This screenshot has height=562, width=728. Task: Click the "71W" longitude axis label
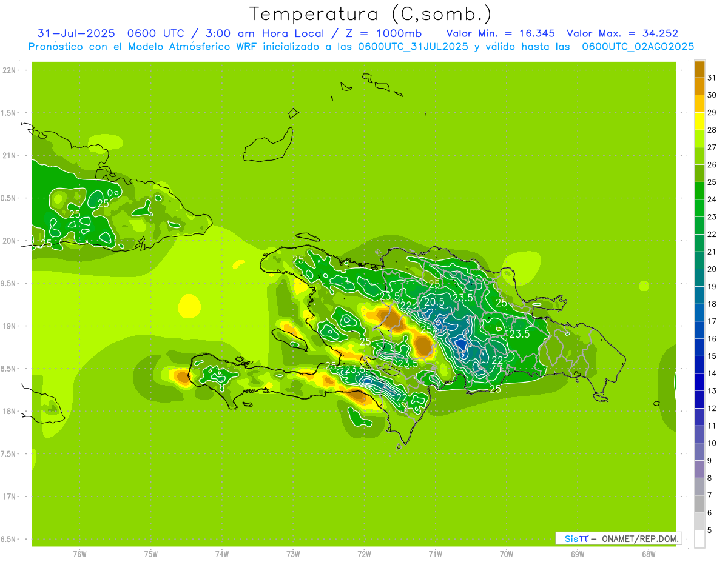coord(435,554)
